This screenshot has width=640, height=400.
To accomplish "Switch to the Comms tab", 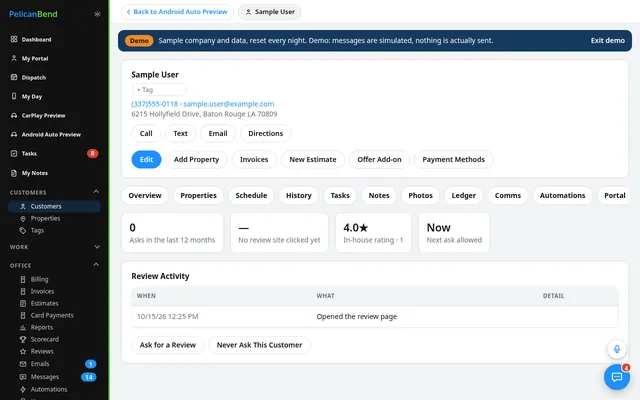I will [x=508, y=196].
